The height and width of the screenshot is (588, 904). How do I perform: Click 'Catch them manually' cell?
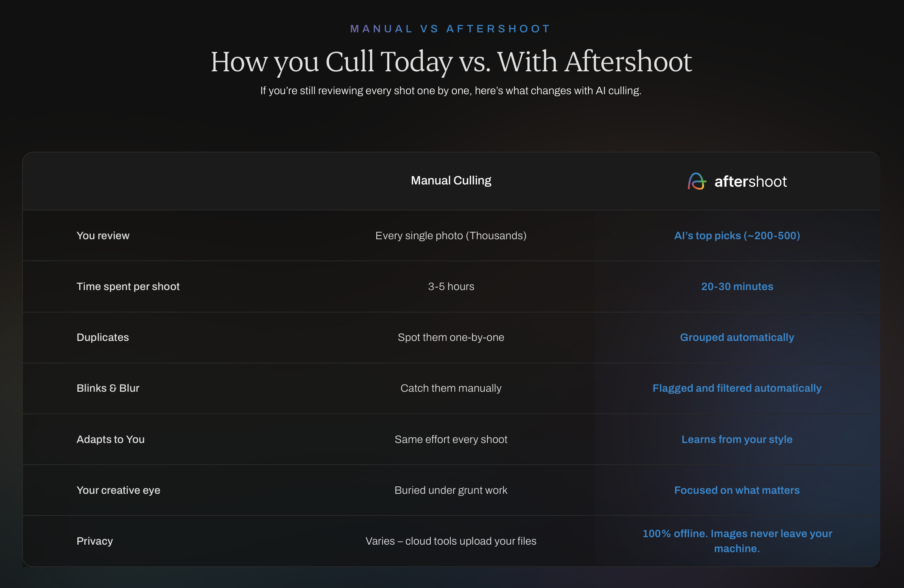coord(451,388)
